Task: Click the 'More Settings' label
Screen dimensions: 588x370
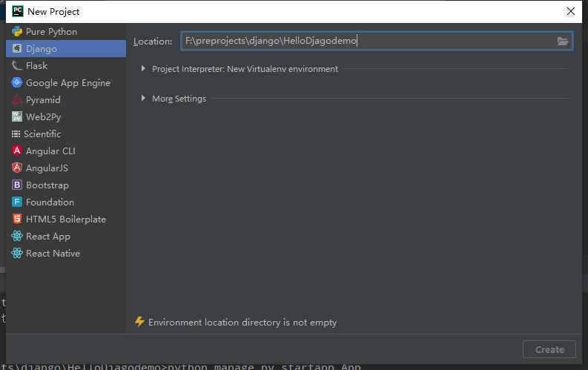Action: coord(179,99)
